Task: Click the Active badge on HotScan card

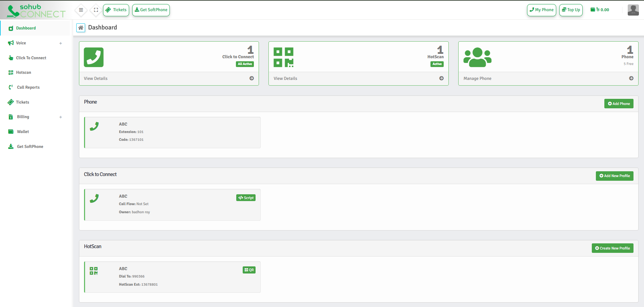Action: pyautogui.click(x=437, y=64)
